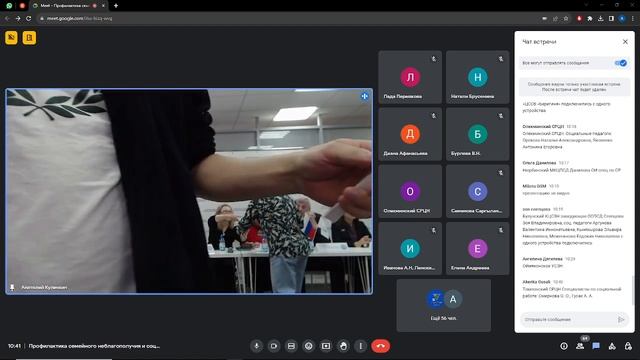The image size is (640, 360).
Task: Click second yellow extension icon top-left
Action: (29, 38)
